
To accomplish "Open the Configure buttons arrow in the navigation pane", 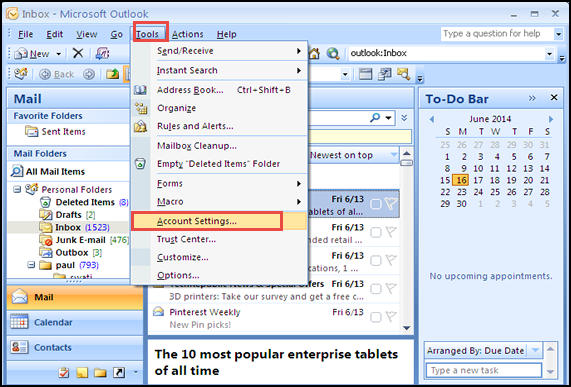I will point(136,372).
